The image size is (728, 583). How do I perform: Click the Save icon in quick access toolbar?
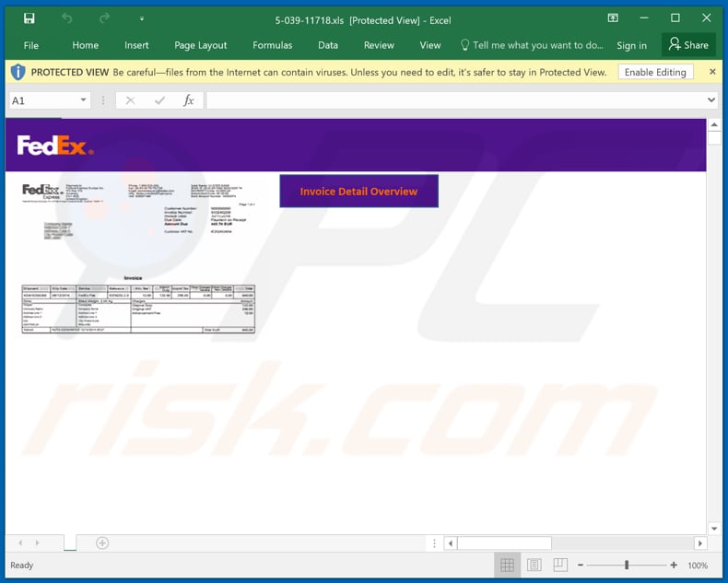(x=29, y=18)
